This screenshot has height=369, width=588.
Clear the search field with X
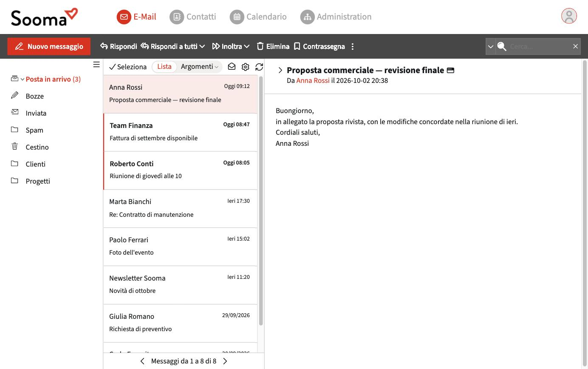[575, 46]
